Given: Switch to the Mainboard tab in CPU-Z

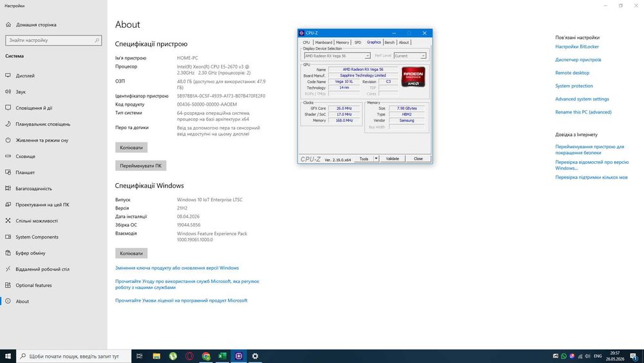Looking at the screenshot, I should pyautogui.click(x=324, y=43).
